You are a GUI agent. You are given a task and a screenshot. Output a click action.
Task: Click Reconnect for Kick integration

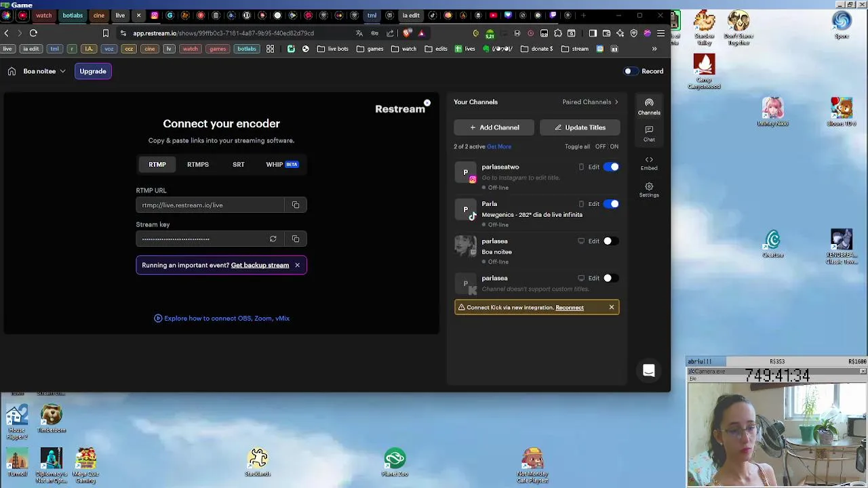coord(570,307)
